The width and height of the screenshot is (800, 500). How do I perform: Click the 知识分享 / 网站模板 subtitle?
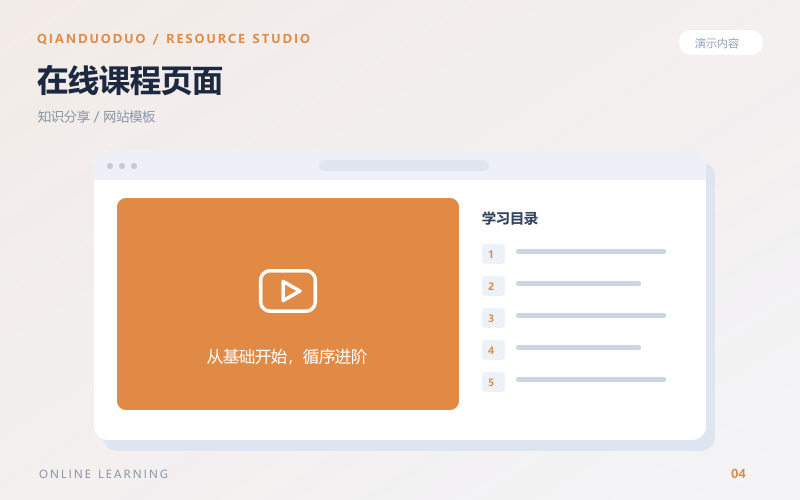coord(96,117)
